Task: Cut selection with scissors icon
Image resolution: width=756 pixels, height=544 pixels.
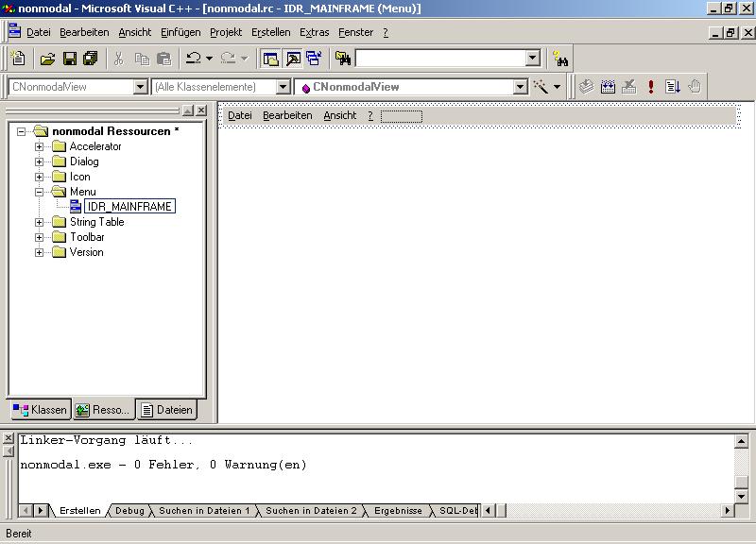Action: (119, 59)
